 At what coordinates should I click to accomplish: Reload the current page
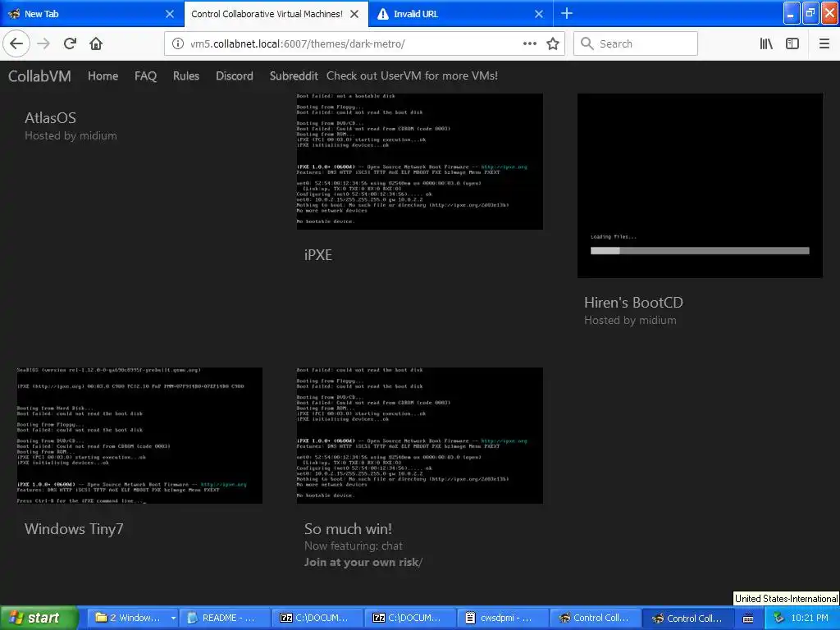click(70, 43)
